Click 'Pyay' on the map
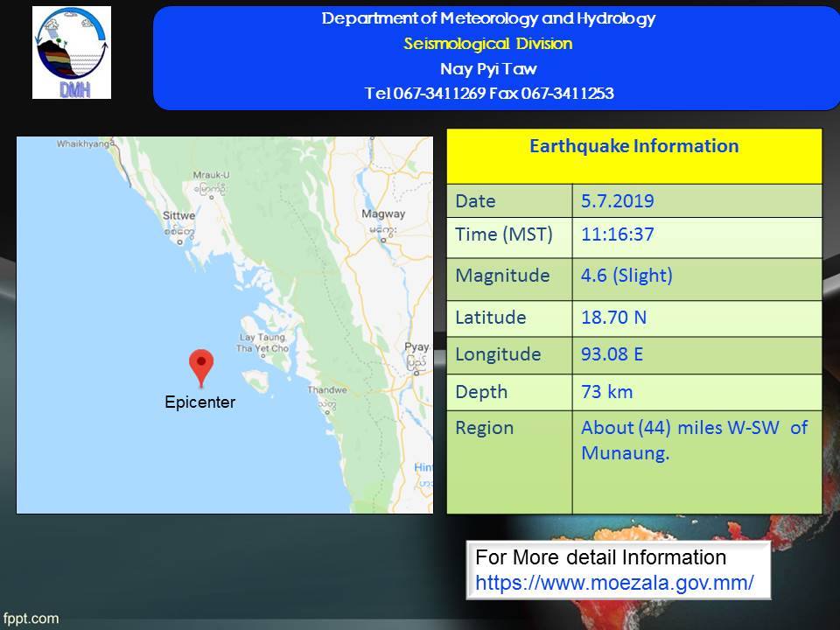Image resolution: width=840 pixels, height=630 pixels. (416, 347)
